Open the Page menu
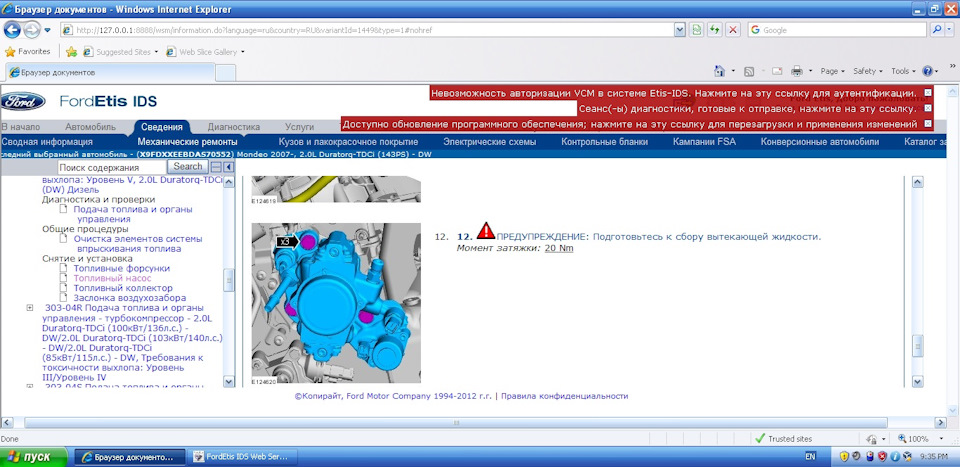Image resolution: width=960 pixels, height=467 pixels. click(832, 72)
